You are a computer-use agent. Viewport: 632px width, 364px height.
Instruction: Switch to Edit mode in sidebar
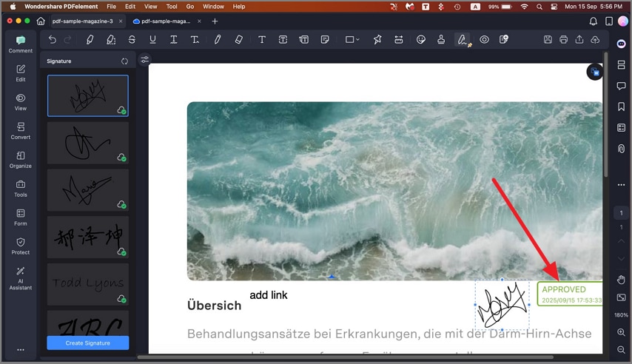[21, 73]
